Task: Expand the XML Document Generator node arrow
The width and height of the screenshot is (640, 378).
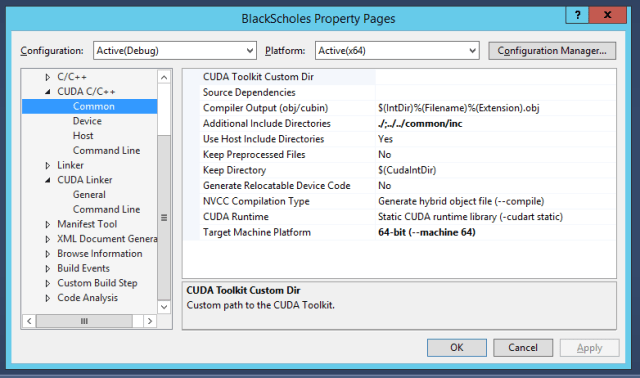Action: tap(48, 239)
